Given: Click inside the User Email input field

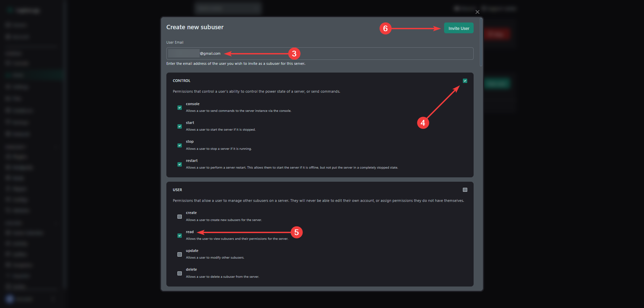Looking at the screenshot, I should pos(319,53).
